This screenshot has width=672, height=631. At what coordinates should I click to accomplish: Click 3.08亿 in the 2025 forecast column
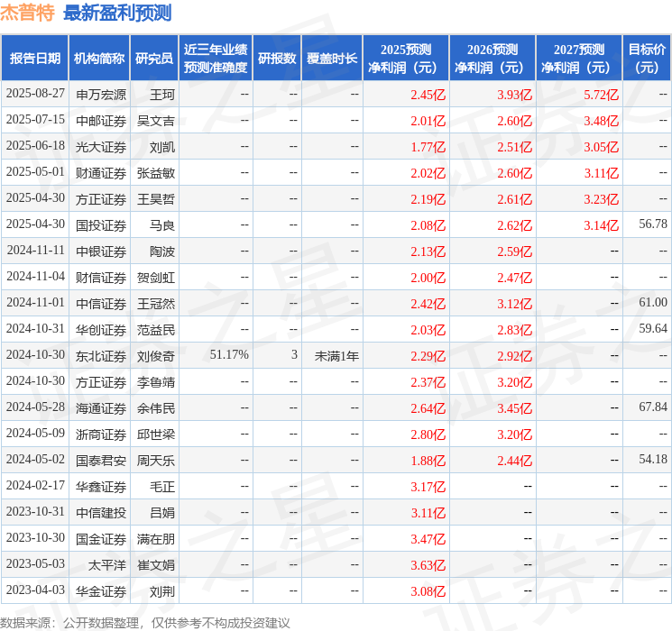coord(428,591)
